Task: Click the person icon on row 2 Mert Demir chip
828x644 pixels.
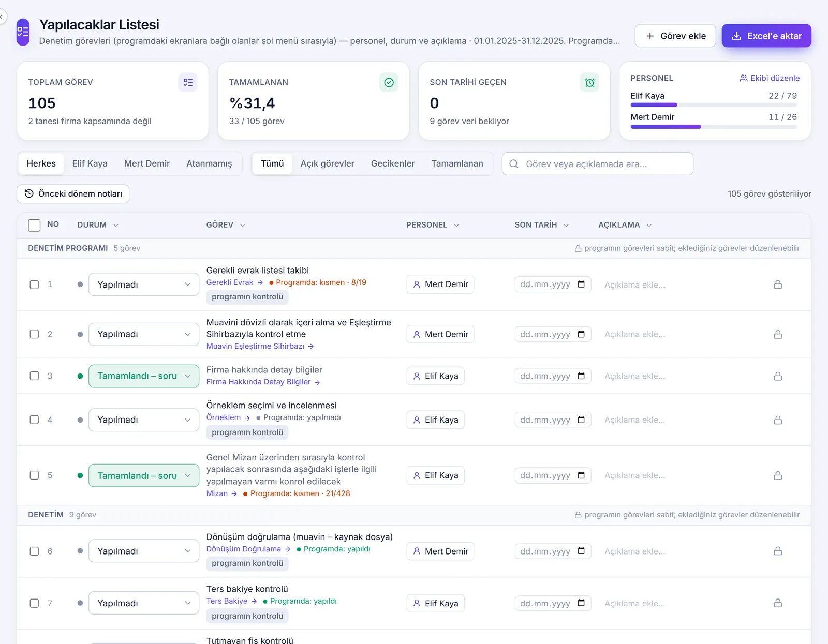Action: [x=417, y=334]
